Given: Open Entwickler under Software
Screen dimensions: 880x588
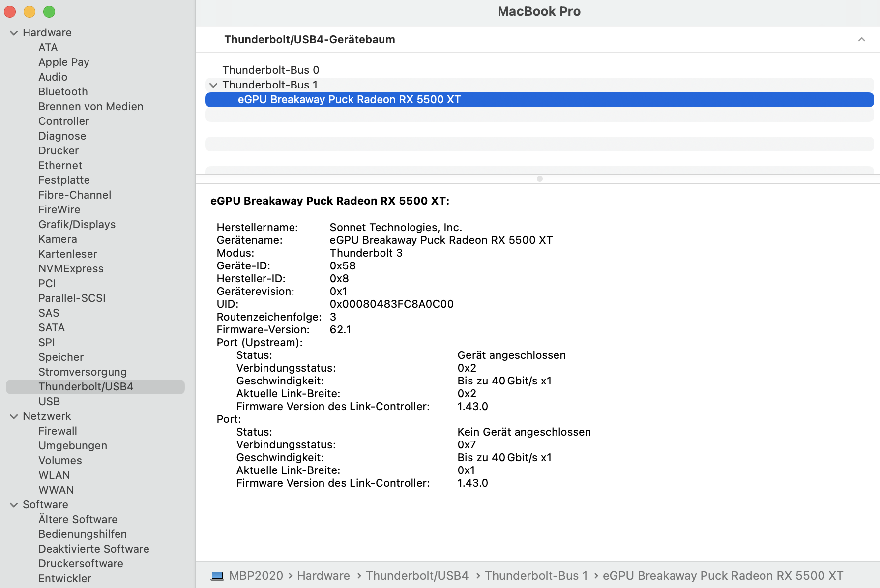Looking at the screenshot, I should pos(65,579).
